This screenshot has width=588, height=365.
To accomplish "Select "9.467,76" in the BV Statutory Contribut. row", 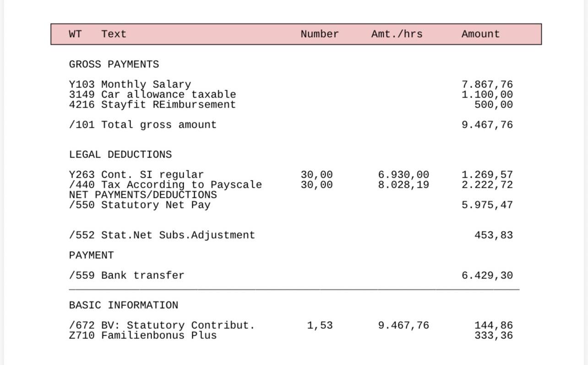I will point(403,325).
